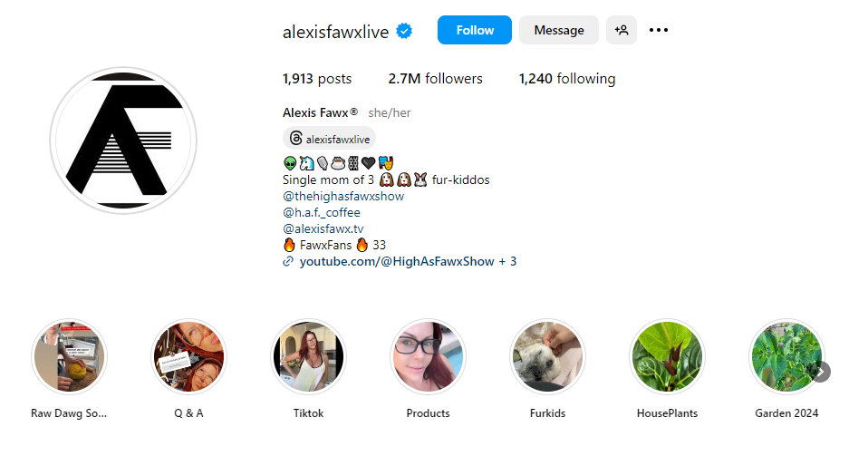Message the alexisfawxlive account
This screenshot has height=456, width=868.
pyautogui.click(x=558, y=30)
